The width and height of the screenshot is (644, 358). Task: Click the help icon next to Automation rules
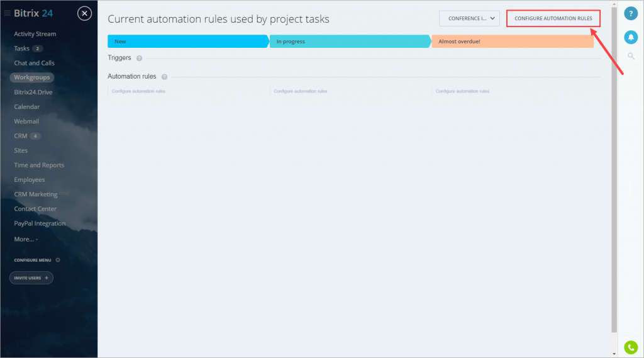pyautogui.click(x=164, y=77)
